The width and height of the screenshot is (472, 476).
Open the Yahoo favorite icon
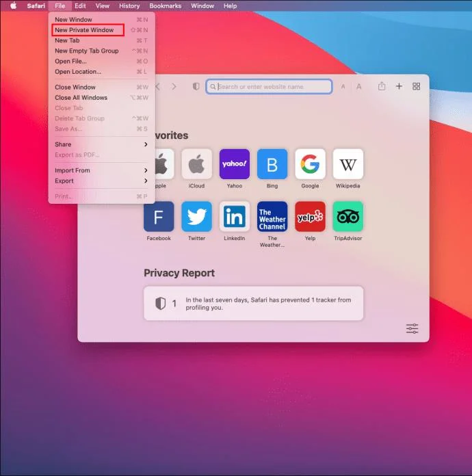click(x=235, y=164)
